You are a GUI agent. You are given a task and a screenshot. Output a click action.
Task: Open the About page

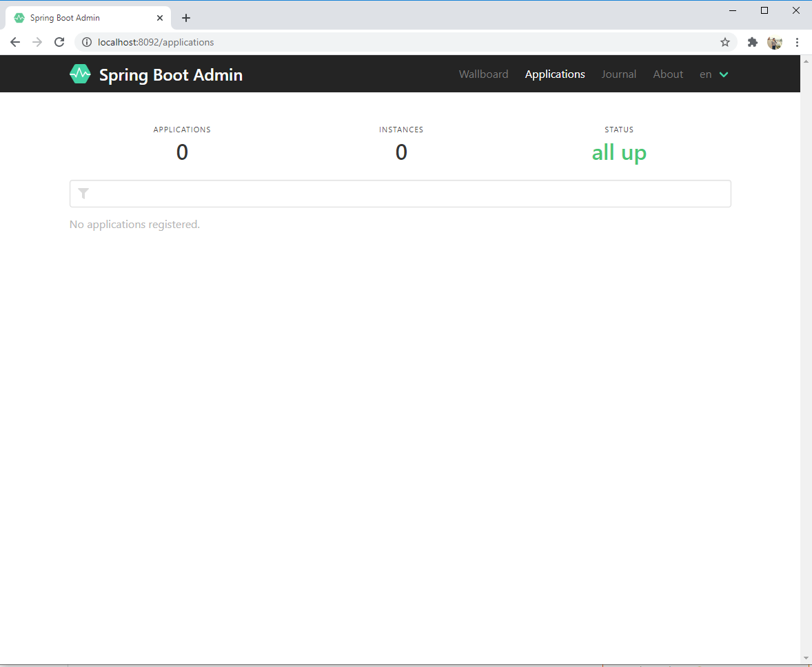tap(667, 74)
